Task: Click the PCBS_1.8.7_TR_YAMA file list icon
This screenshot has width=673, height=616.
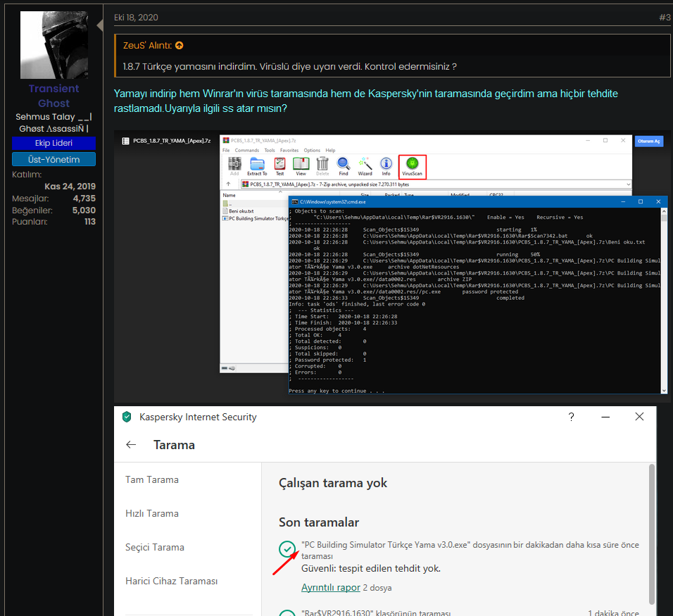Action: coord(126,141)
